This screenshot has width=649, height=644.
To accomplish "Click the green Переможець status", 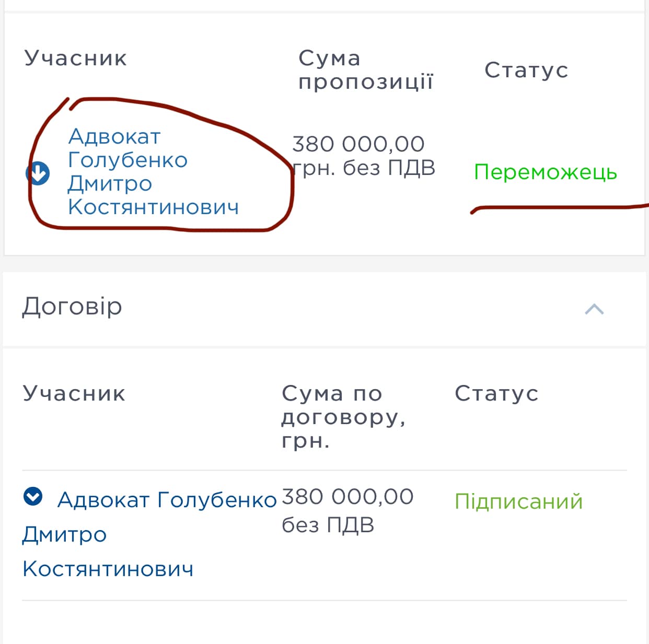I will [546, 172].
